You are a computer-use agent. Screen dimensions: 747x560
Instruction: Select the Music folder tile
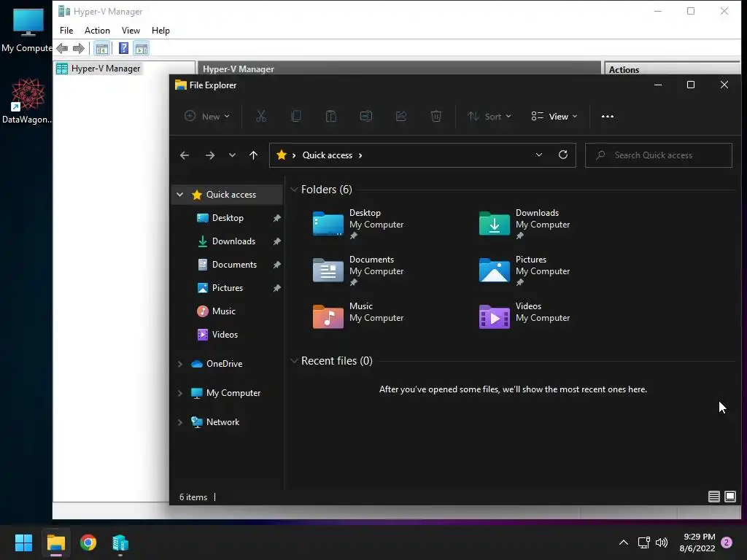click(x=358, y=317)
